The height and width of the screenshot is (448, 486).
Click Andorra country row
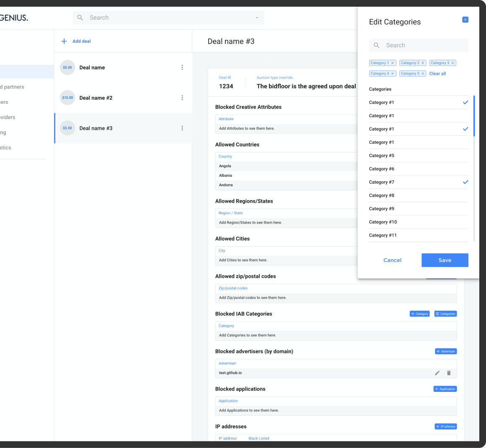click(287, 185)
